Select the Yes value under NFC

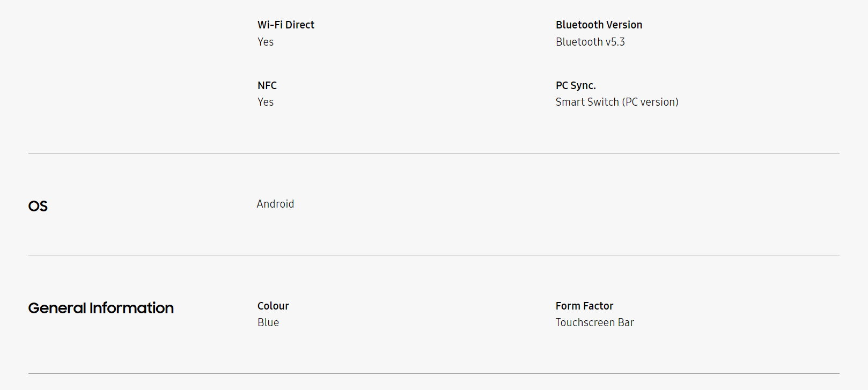click(266, 102)
